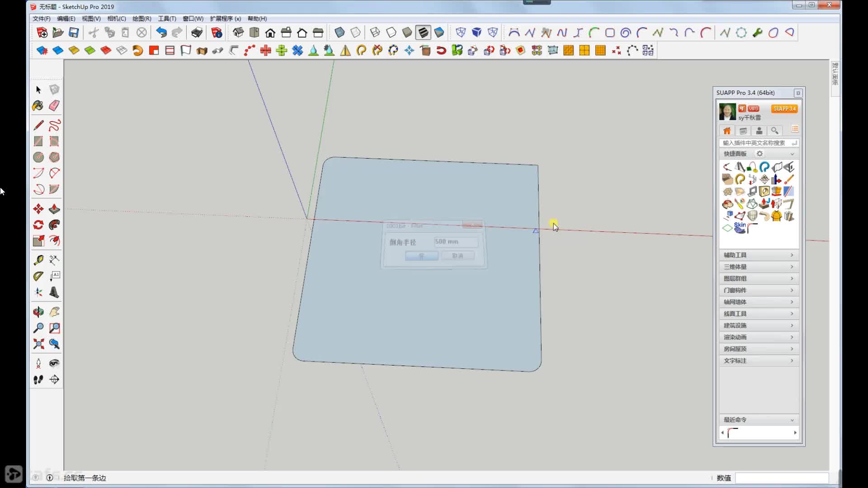Select the Protractor tool
The width and height of the screenshot is (868, 488).
[x=38, y=276]
